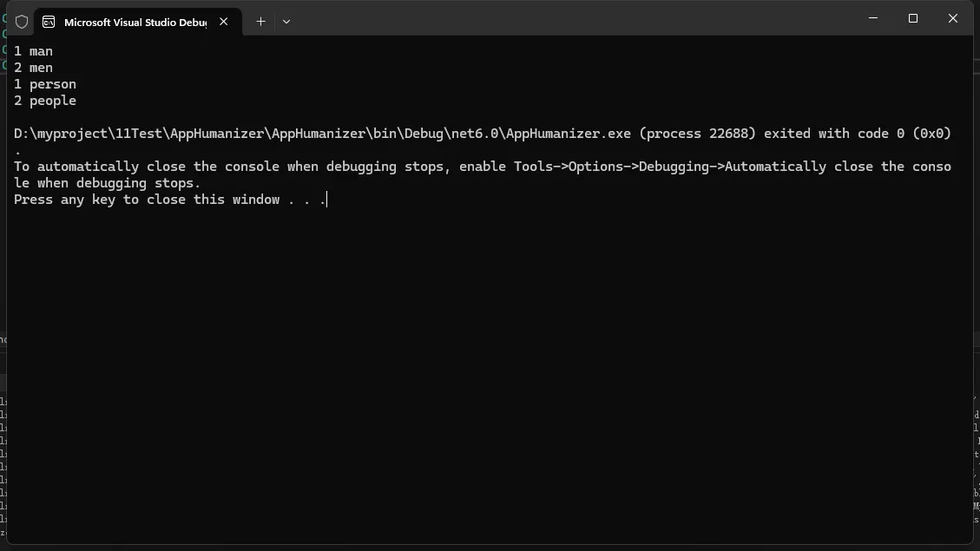This screenshot has width=980, height=551.
Task: Close the Microsoft Visual Studio Debug tab
Action: pos(224,22)
